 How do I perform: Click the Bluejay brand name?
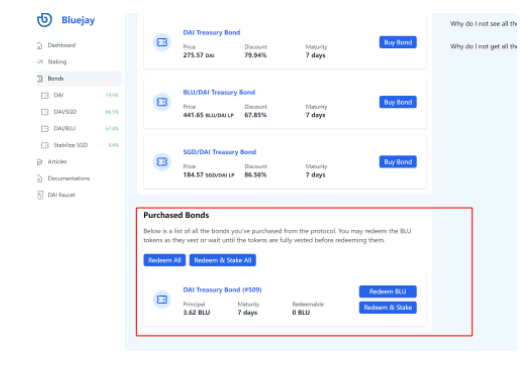[78, 20]
